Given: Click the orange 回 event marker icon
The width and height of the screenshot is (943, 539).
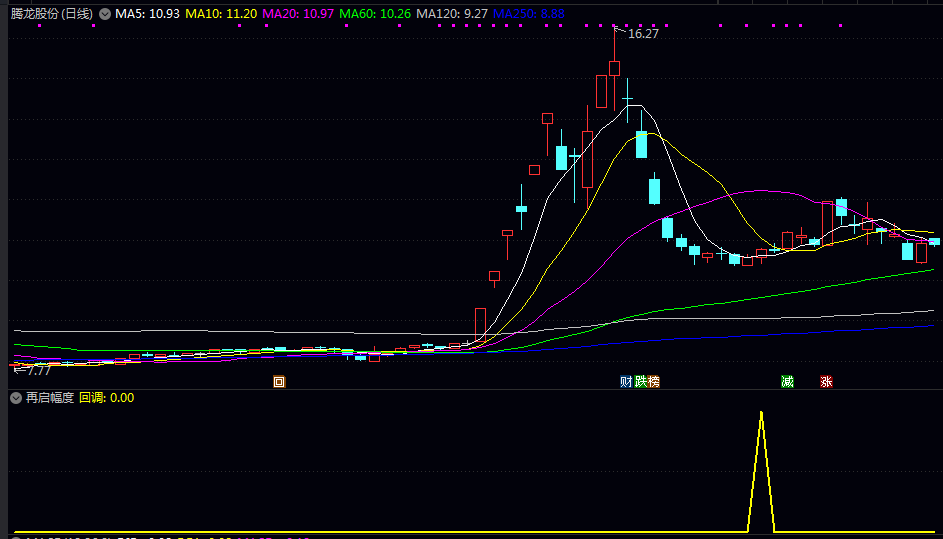Looking at the screenshot, I should (x=279, y=381).
